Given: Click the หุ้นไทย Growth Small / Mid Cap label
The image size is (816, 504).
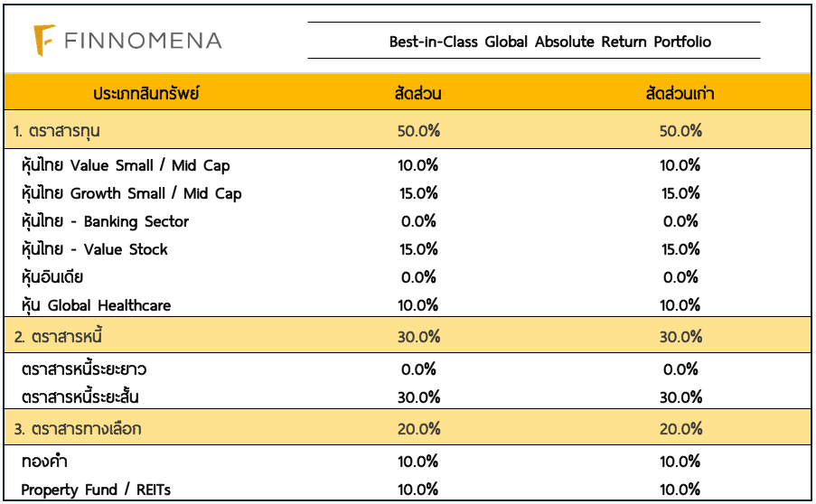Looking at the screenshot, I should (x=131, y=193).
